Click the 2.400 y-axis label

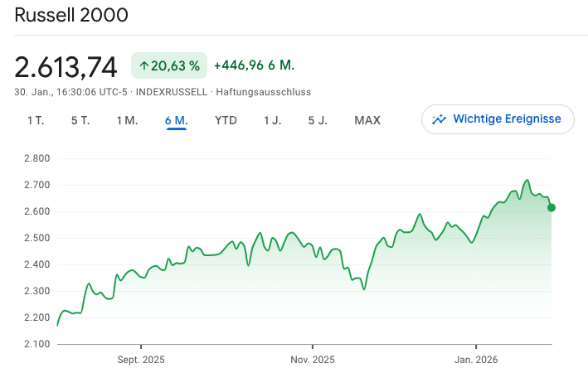pyautogui.click(x=37, y=264)
